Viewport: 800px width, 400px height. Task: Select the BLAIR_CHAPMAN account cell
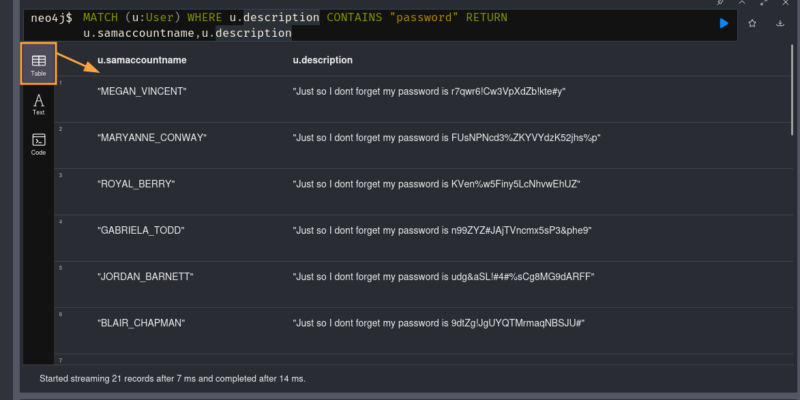tap(141, 322)
